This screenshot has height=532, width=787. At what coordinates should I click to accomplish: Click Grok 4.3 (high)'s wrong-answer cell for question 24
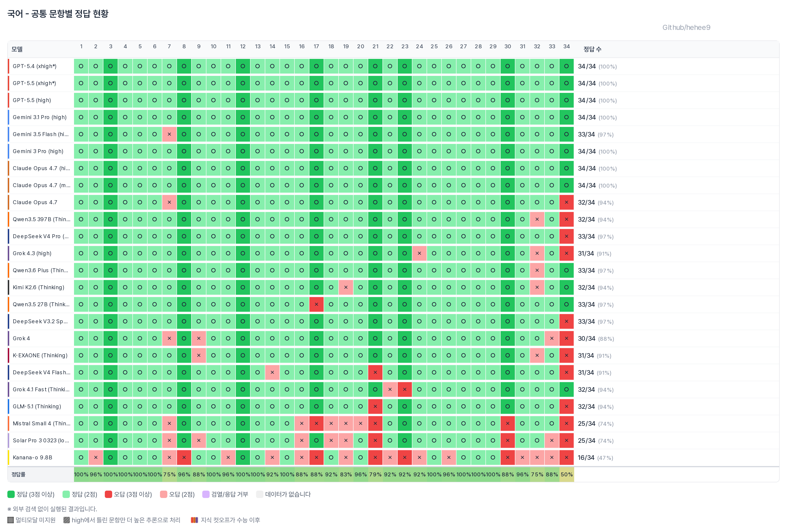point(419,253)
